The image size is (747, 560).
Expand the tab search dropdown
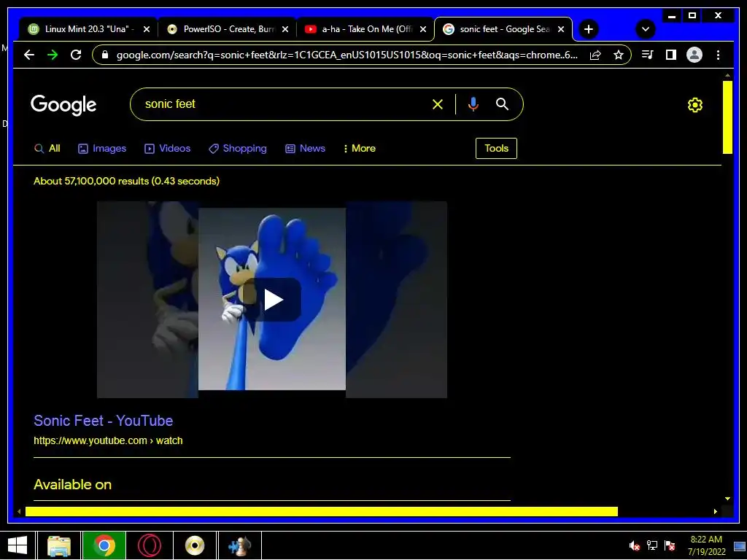646,29
